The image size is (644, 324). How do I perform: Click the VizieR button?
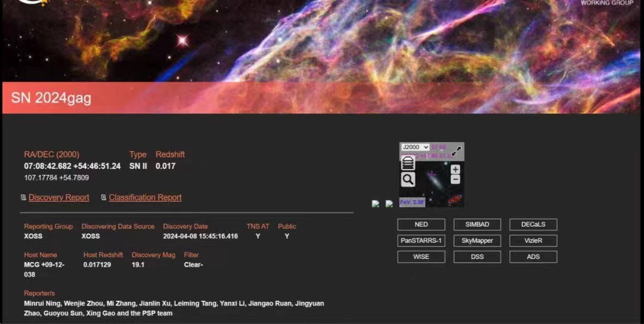click(x=533, y=240)
